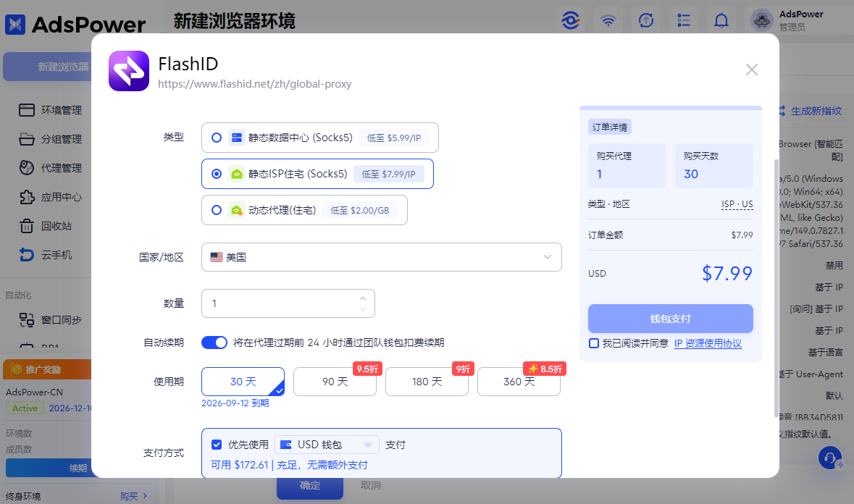This screenshot has height=504, width=854.
Task: Click the 2026-09-12 到期 expiry text
Action: coord(235,403)
